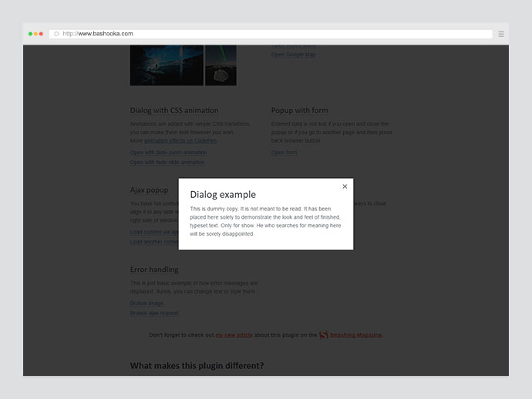Click What makes this plugin different heading
Screen dimensions: 532x399
[197, 366]
